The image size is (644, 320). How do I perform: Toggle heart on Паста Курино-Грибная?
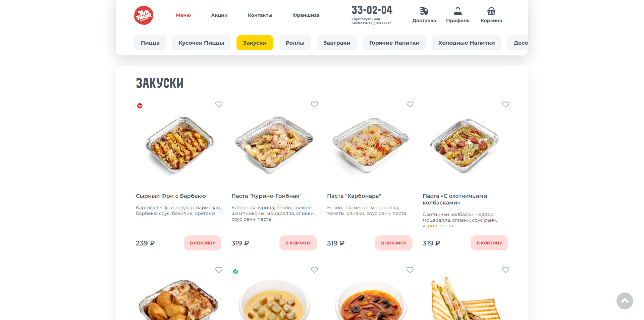pyautogui.click(x=314, y=104)
